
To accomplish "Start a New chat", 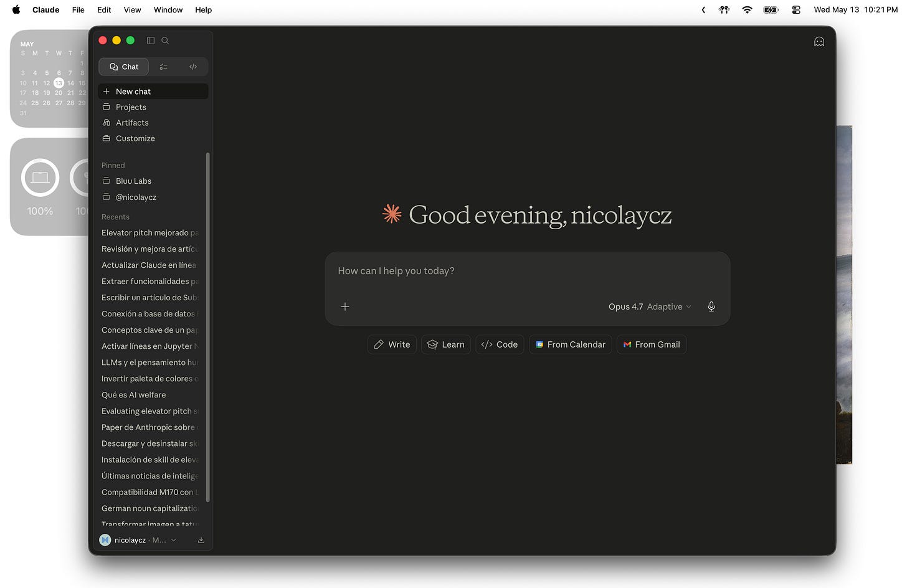I will pos(153,92).
